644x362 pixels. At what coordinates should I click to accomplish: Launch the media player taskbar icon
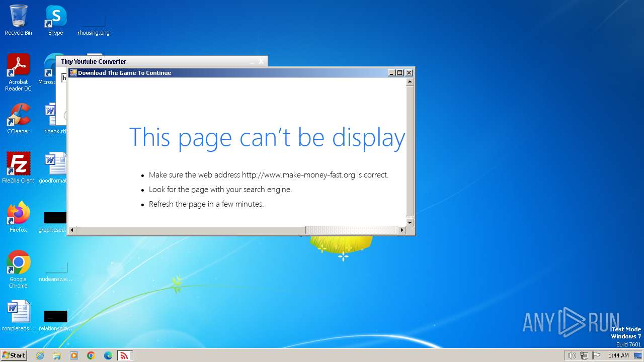(74, 355)
